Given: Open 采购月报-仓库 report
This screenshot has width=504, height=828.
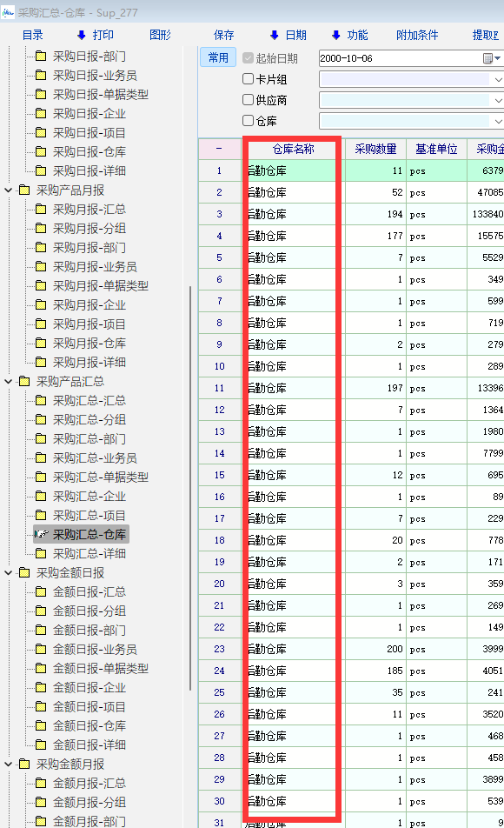Looking at the screenshot, I should [90, 344].
